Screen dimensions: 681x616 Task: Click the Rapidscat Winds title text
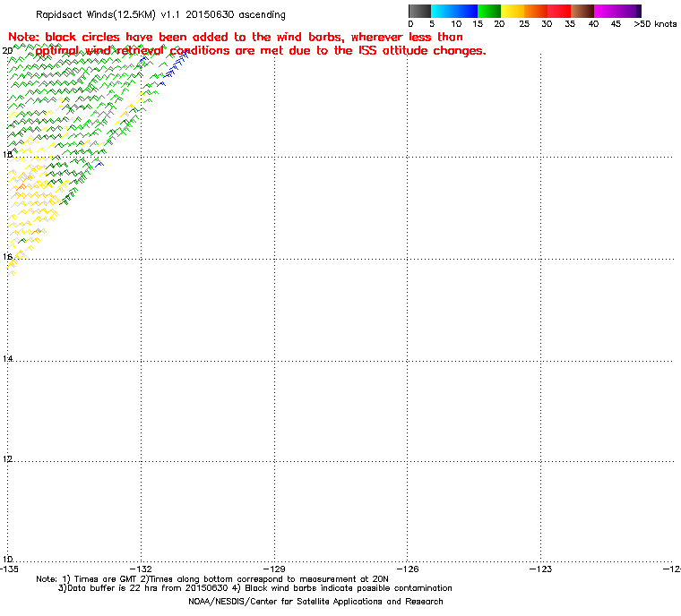pyautogui.click(x=160, y=14)
